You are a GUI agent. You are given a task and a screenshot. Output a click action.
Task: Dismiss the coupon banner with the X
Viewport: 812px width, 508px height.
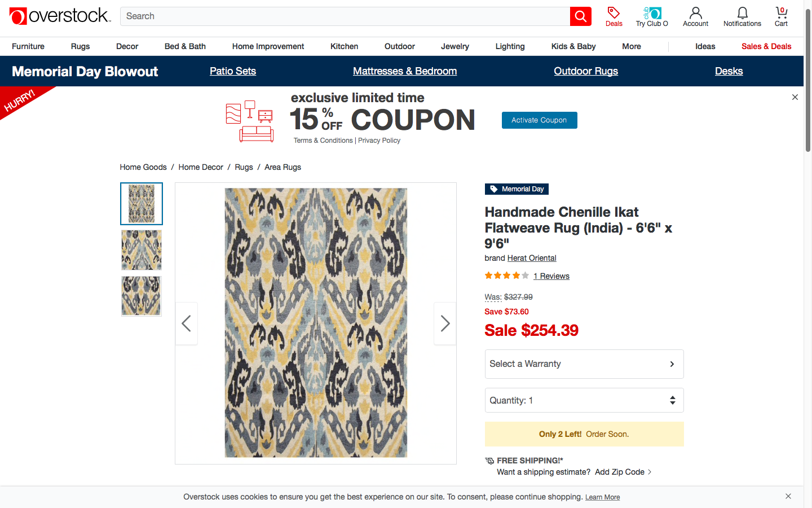coord(795,97)
